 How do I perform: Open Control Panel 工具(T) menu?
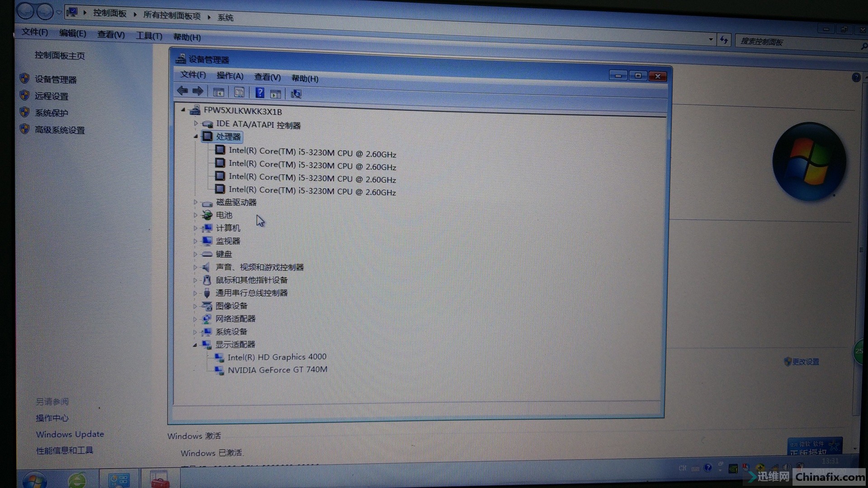pyautogui.click(x=149, y=36)
